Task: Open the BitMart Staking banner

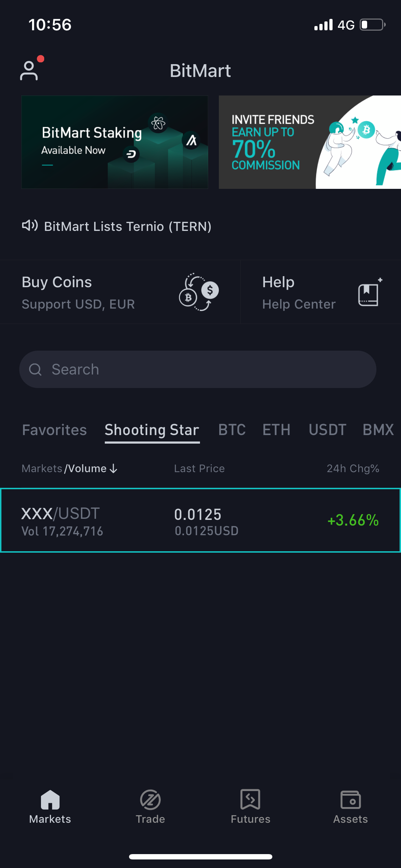Action: [115, 142]
